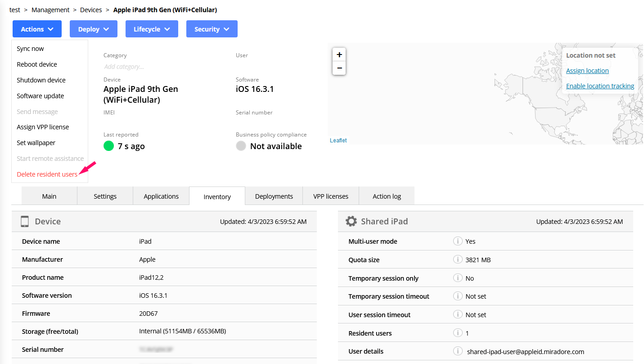The width and height of the screenshot is (644, 364).
Task: Zoom out on the map
Action: (x=339, y=68)
